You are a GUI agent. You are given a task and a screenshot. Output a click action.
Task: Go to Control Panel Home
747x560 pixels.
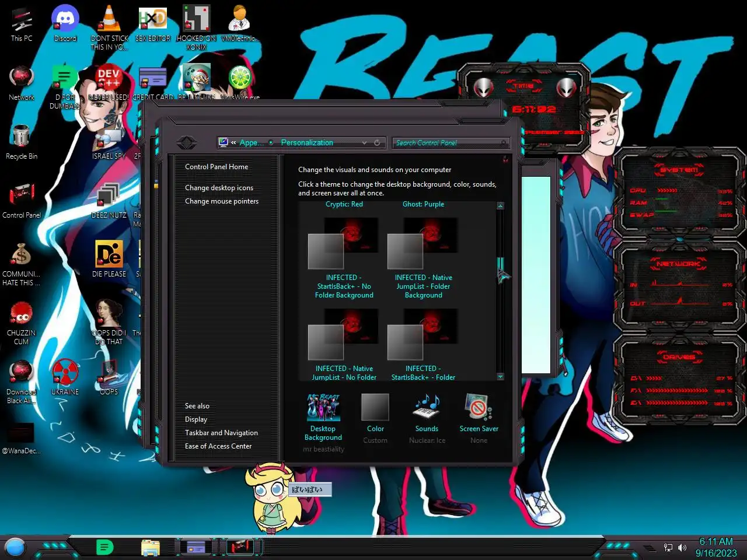point(217,167)
